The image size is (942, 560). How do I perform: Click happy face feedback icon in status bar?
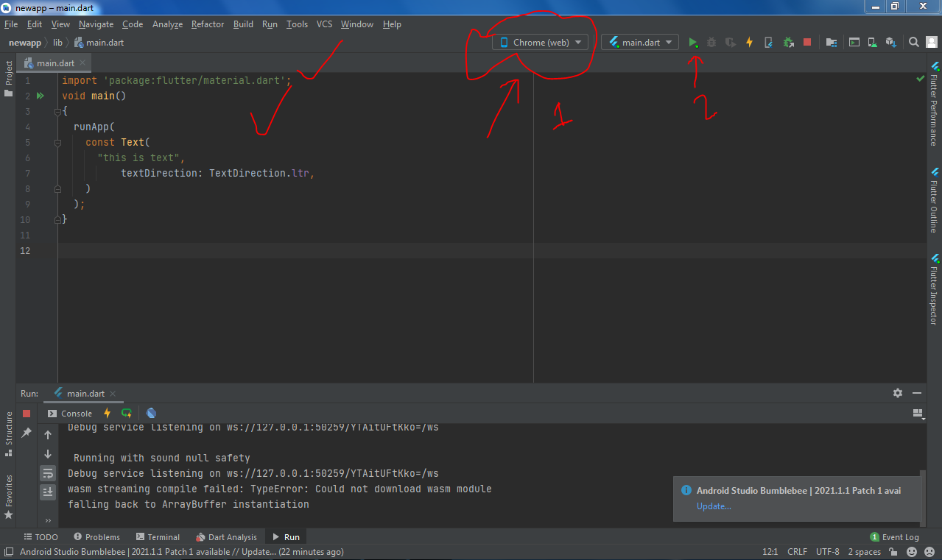(911, 551)
